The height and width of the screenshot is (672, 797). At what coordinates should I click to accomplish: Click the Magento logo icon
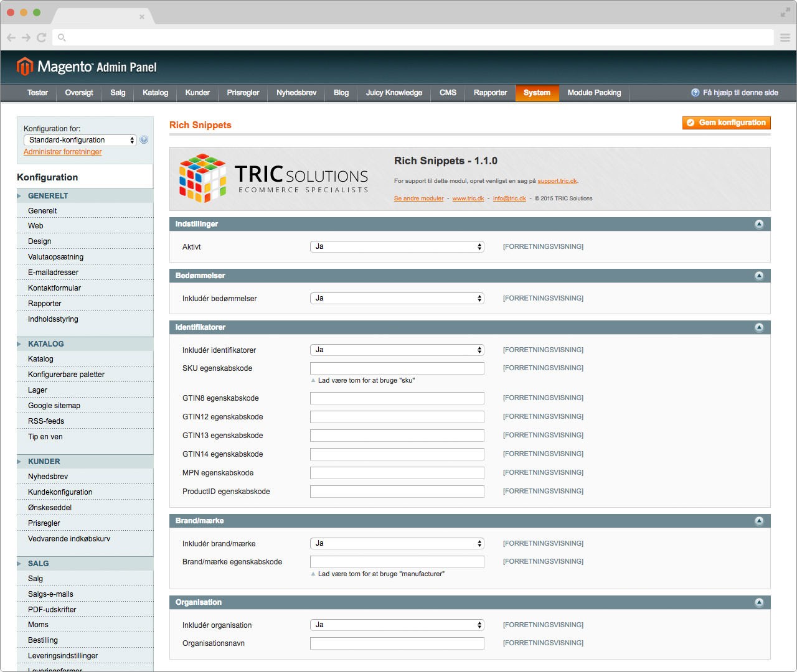(x=24, y=66)
